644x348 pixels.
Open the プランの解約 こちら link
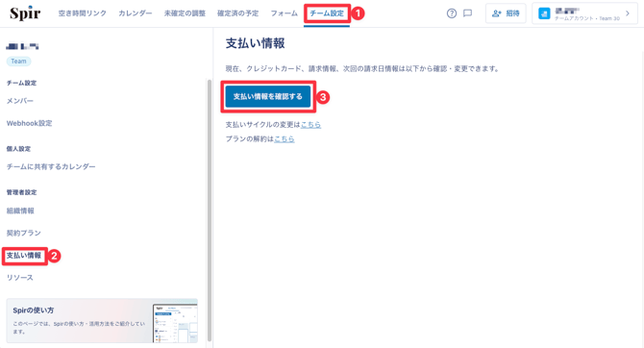click(285, 138)
